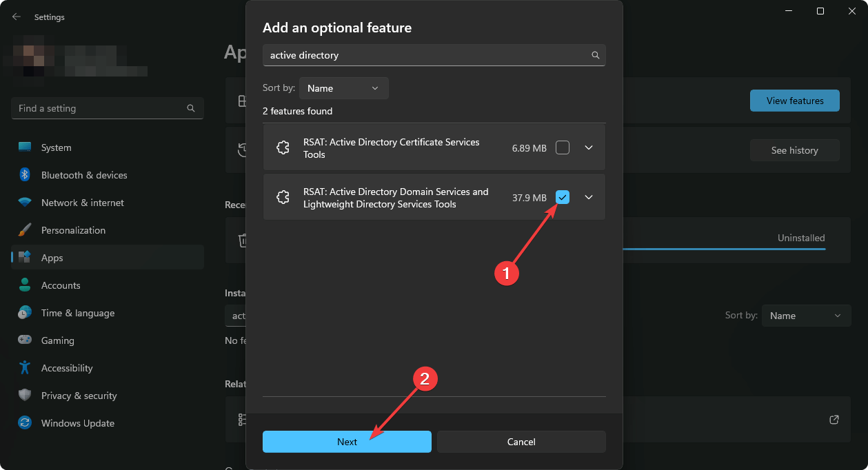
Task: Go to Gaming settings
Action: pyautogui.click(x=108, y=340)
